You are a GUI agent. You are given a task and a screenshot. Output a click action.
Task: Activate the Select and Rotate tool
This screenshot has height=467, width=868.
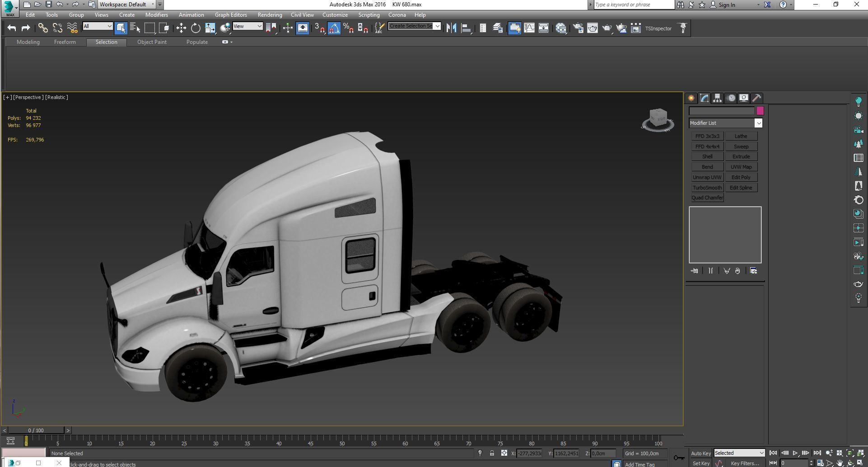(196, 28)
